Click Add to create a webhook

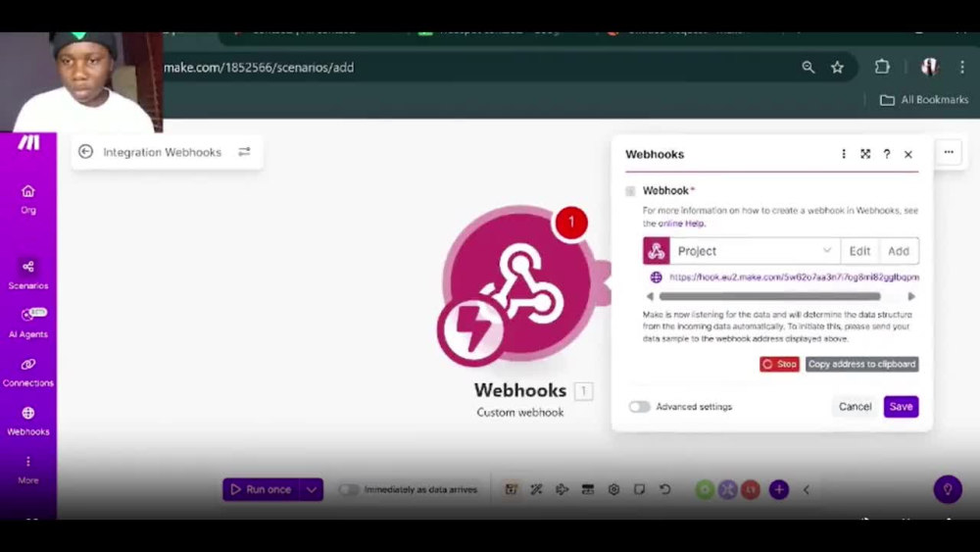pyautogui.click(x=899, y=251)
